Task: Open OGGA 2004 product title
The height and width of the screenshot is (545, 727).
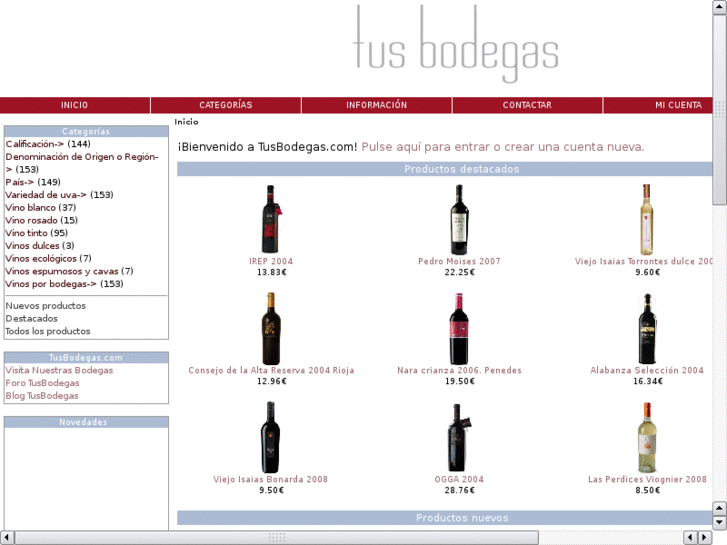Action: 459,479
